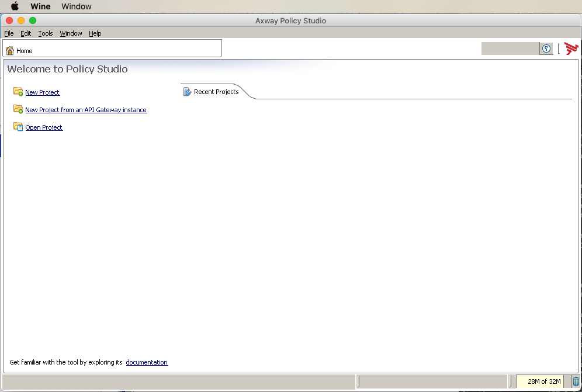Click the text "Get familiar with the tool by exploring its"
Image resolution: width=582 pixels, height=392 pixels.
coord(66,362)
